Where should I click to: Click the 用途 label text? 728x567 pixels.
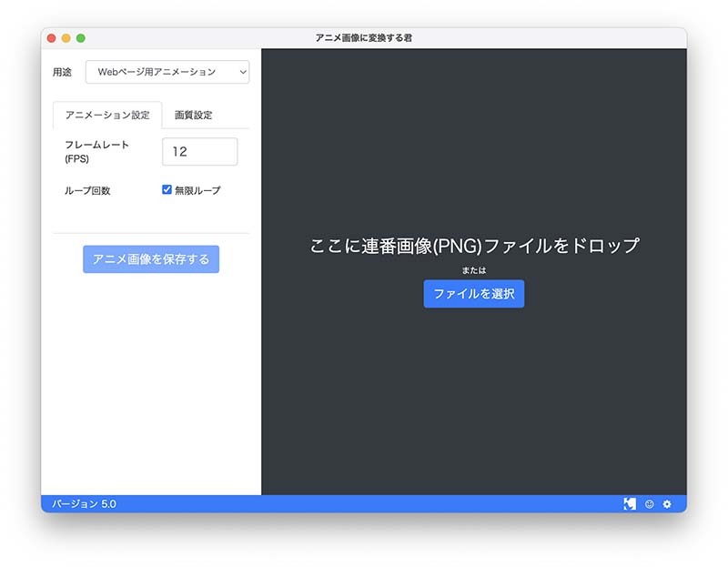point(62,72)
